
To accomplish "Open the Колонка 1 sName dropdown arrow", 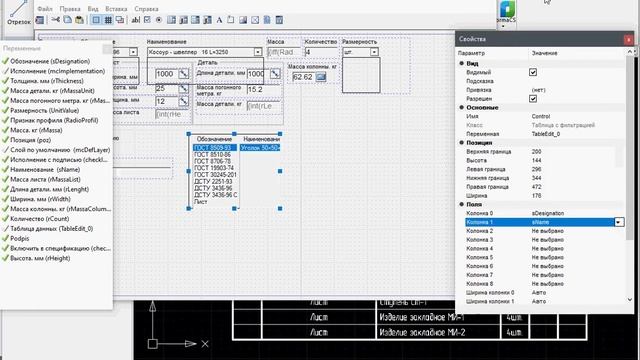I will (x=619, y=222).
